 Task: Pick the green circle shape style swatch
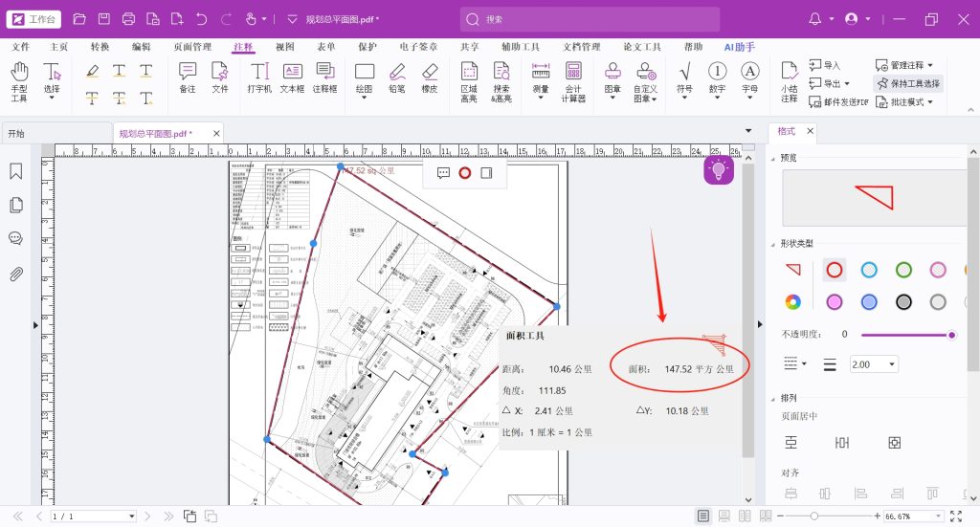coord(903,271)
